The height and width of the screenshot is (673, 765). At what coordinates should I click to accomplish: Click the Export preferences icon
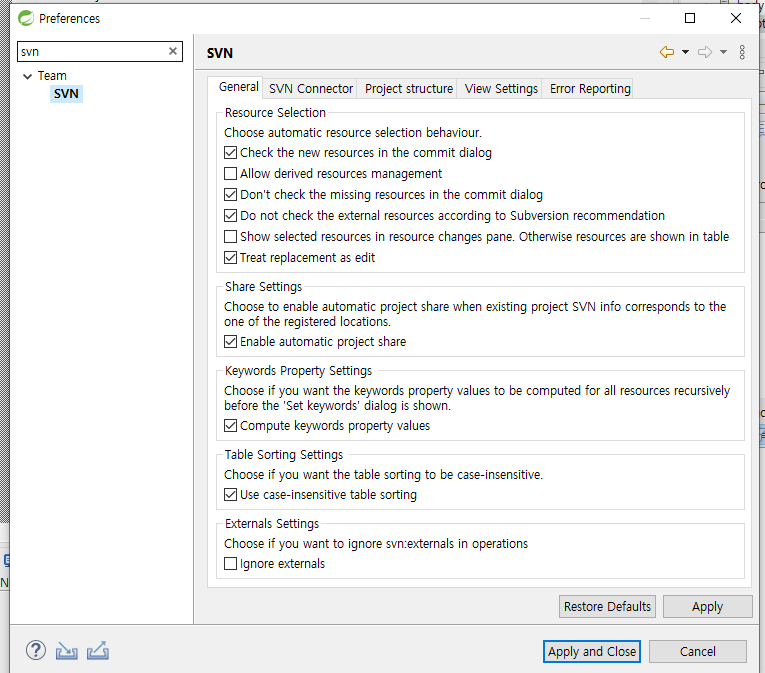pyautogui.click(x=98, y=651)
